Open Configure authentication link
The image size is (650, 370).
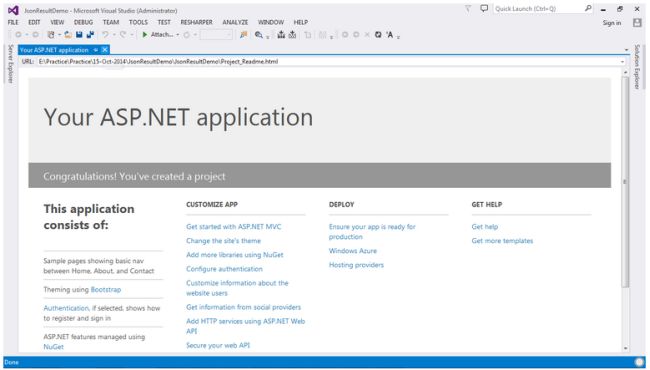coord(224,269)
